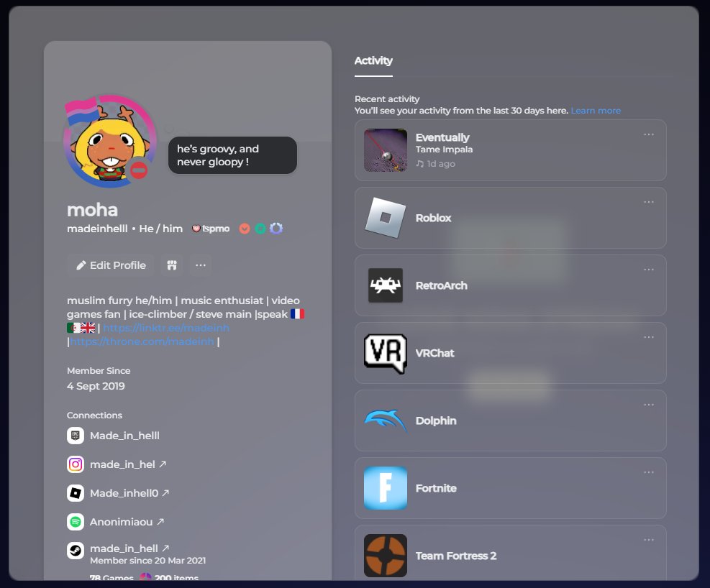Click the Made_in_helll Epic connection name
710x588 pixels.
[124, 436]
